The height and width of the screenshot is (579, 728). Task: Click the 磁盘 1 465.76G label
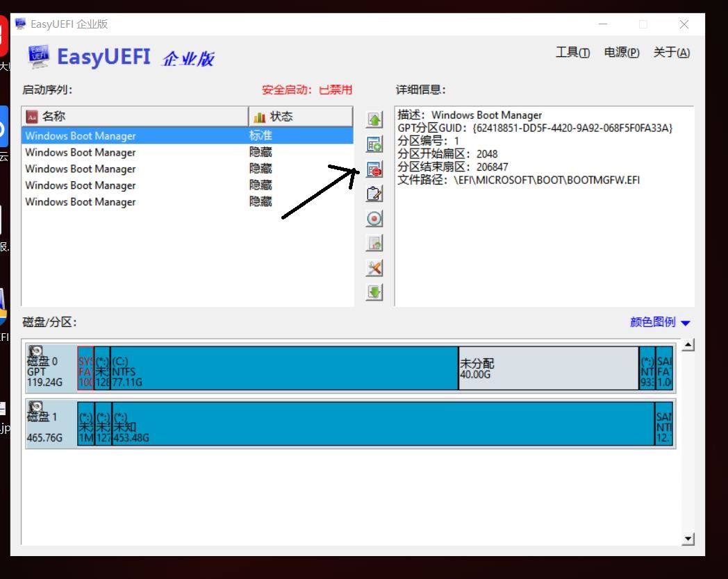pos(44,427)
